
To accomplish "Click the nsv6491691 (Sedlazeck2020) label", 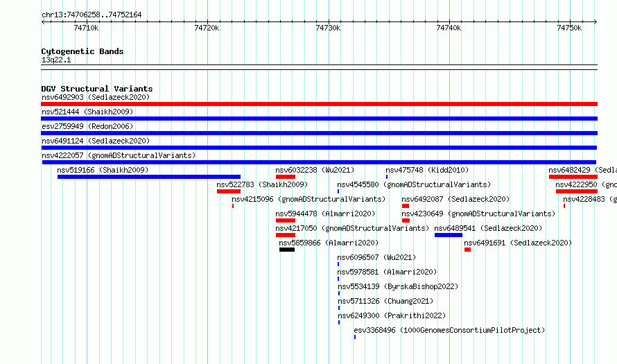I will 518,243.
